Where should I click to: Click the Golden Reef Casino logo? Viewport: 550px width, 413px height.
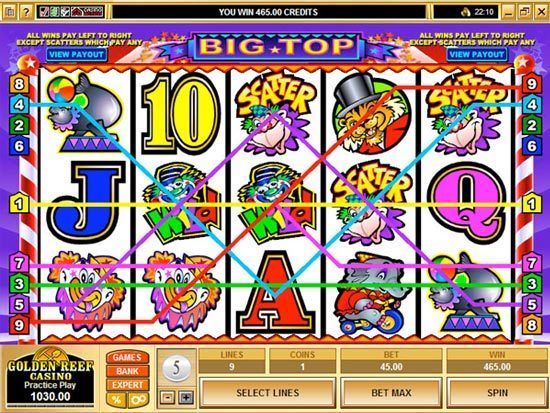(51, 375)
